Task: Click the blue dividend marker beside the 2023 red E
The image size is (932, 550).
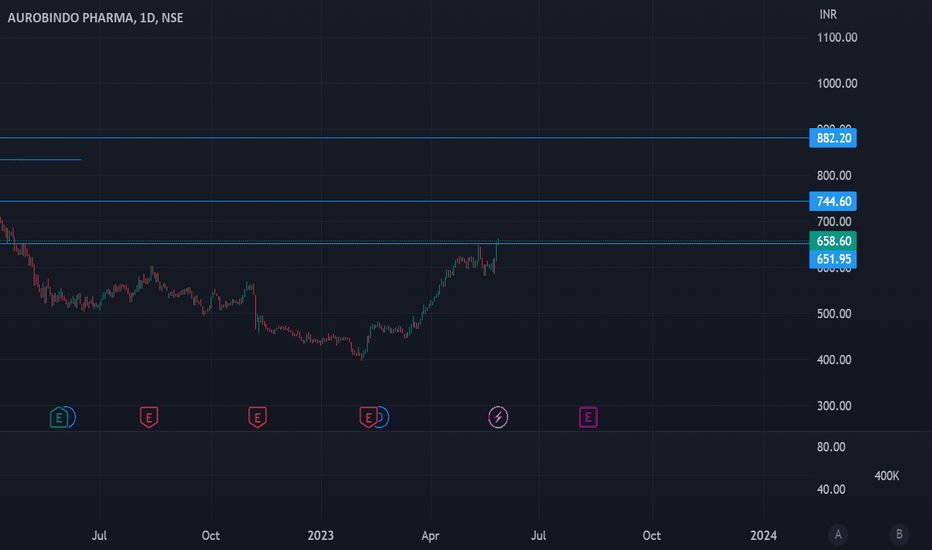Action: pyautogui.click(x=383, y=417)
